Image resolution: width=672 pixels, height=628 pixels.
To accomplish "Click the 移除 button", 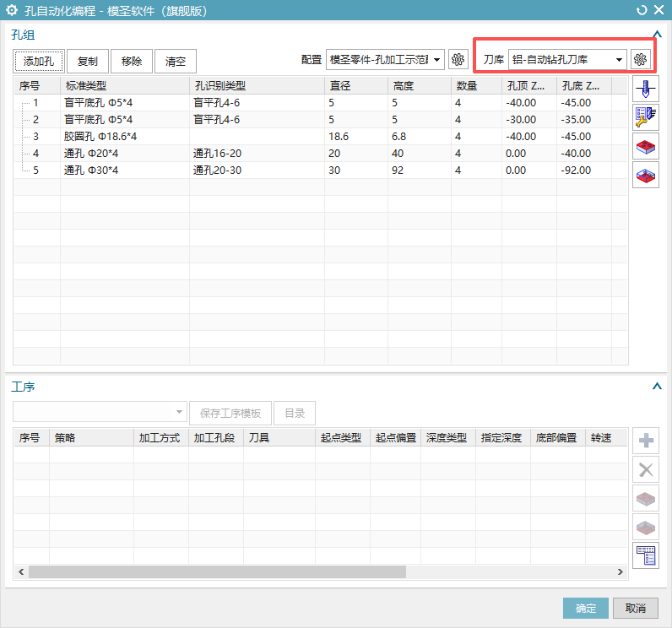I will (x=131, y=62).
